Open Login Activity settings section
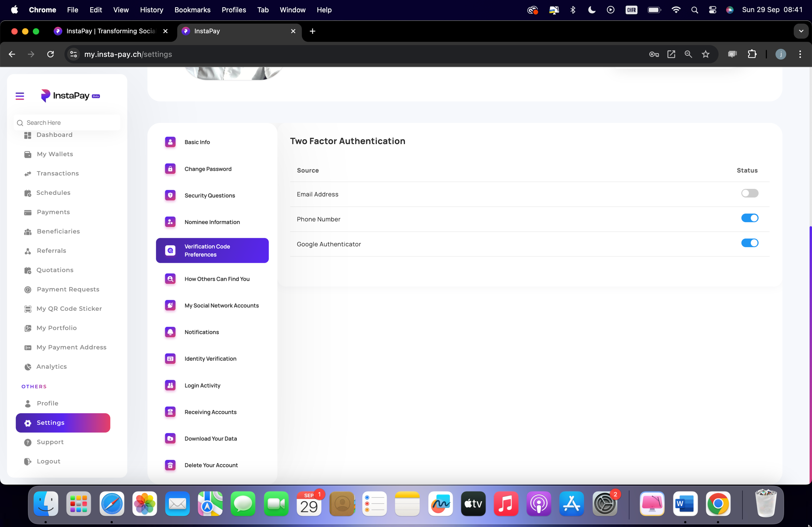812x527 pixels. [202, 385]
